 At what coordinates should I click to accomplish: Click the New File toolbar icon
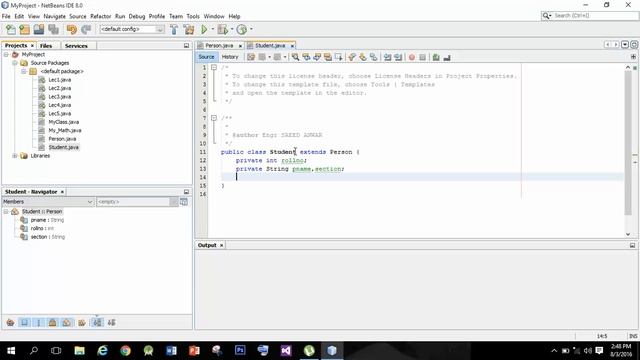pyautogui.click(x=11, y=29)
